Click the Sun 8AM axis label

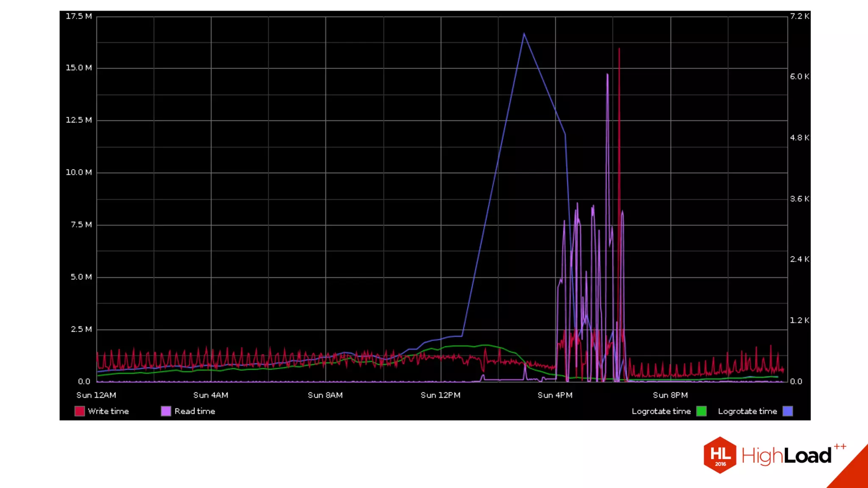click(325, 395)
